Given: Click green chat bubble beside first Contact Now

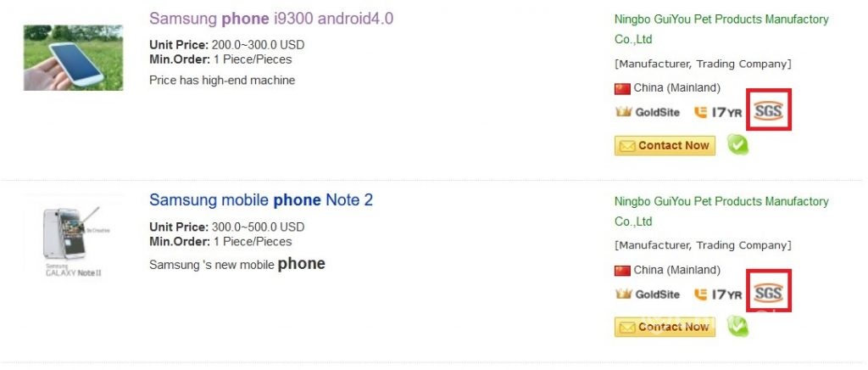Looking at the screenshot, I should [x=737, y=144].
